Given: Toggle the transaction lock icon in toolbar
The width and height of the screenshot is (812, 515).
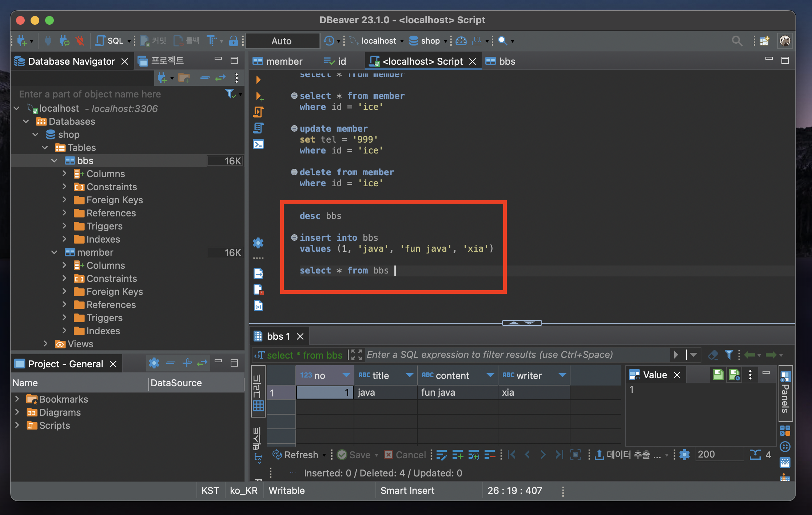Looking at the screenshot, I should tap(233, 41).
